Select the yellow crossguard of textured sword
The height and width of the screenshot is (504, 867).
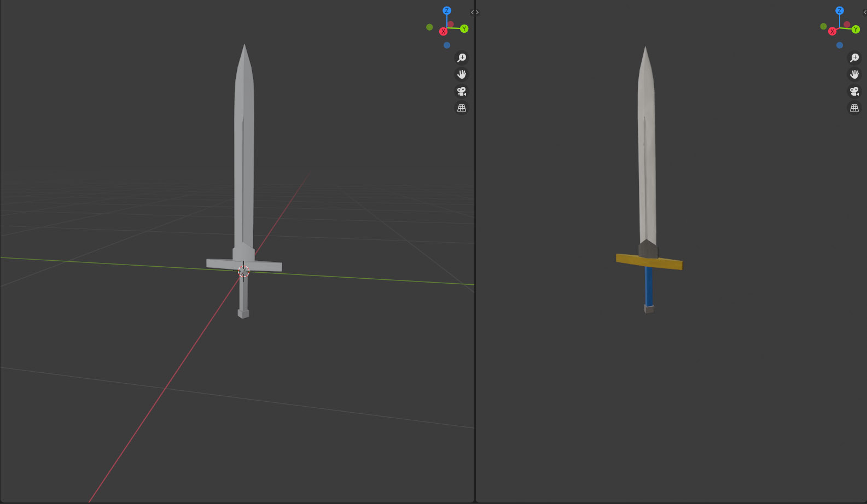[667, 263]
